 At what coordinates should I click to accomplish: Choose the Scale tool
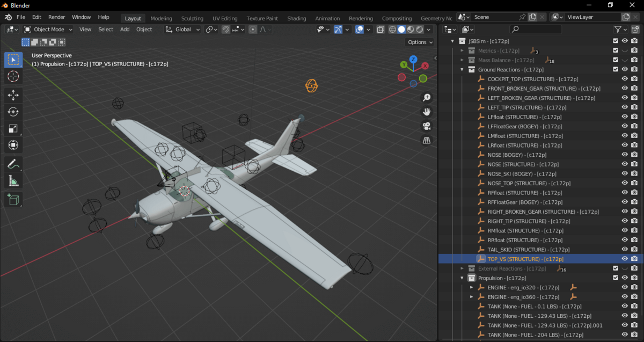tap(13, 129)
